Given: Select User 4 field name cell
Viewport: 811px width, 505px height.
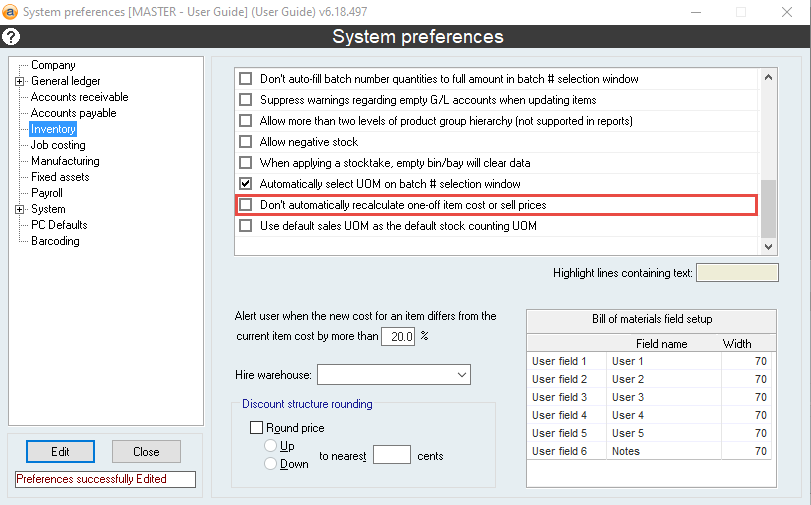Looking at the screenshot, I should (x=664, y=415).
